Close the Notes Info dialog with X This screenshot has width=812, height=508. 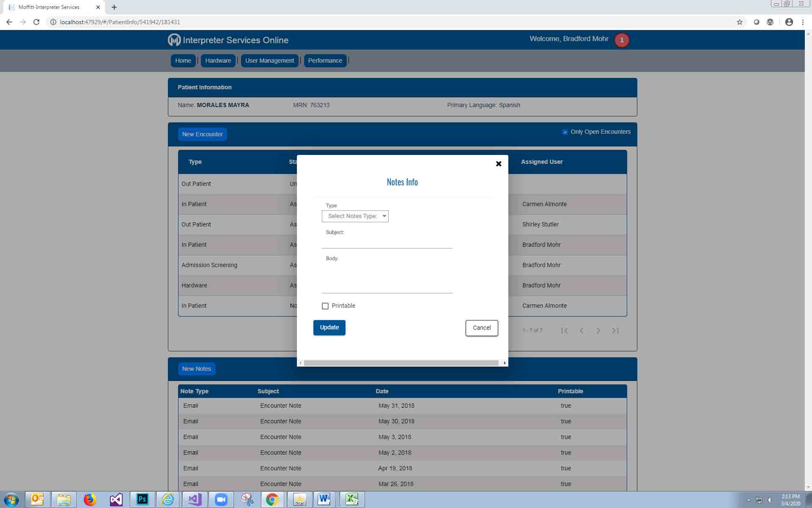point(499,164)
